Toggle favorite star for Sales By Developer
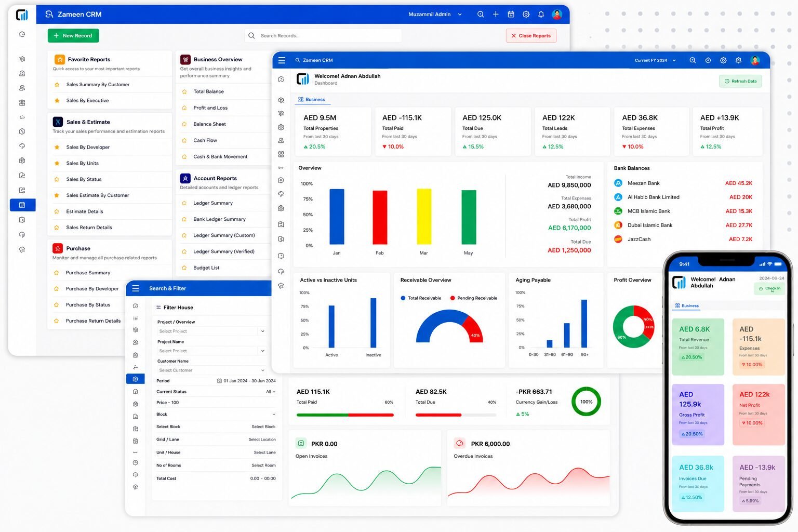Screen dimensions: 798x532 [57, 147]
